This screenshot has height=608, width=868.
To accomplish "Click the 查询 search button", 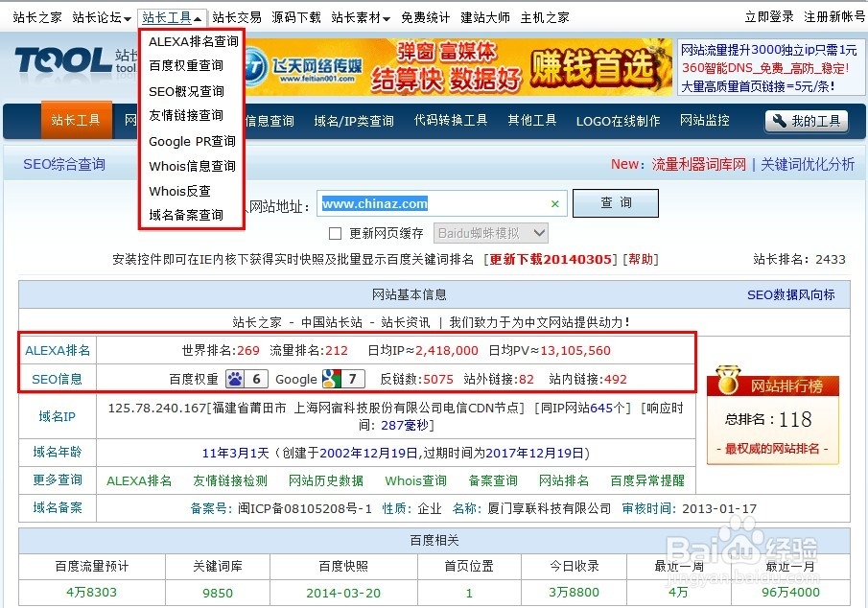I will [616, 203].
